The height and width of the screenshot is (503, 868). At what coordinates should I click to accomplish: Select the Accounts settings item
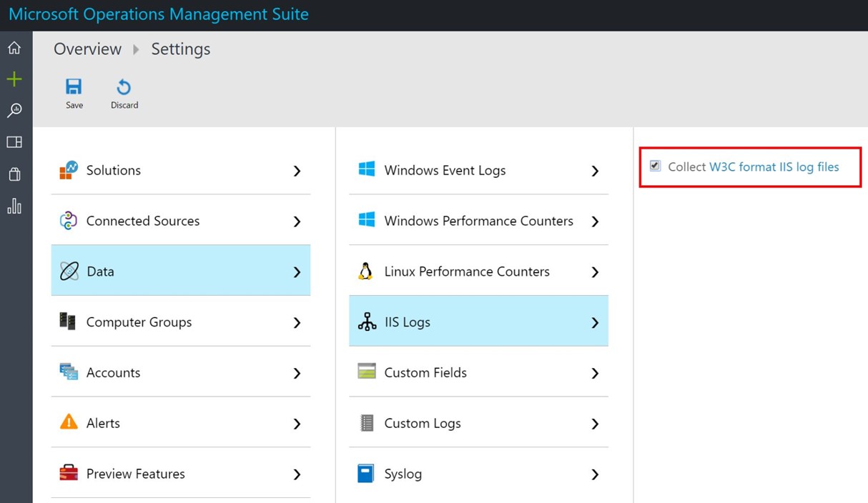pos(181,372)
